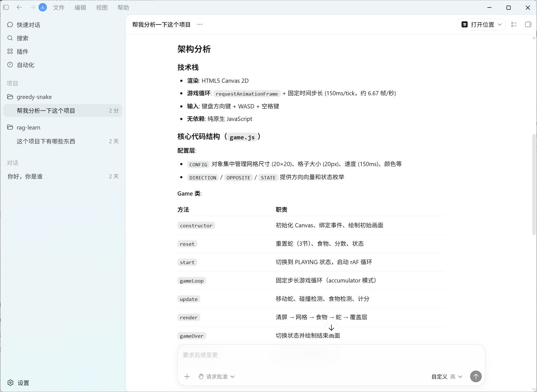This screenshot has width=537, height=392.
Task: Jump to bottom with the down-arrow button
Action: coord(331,328)
